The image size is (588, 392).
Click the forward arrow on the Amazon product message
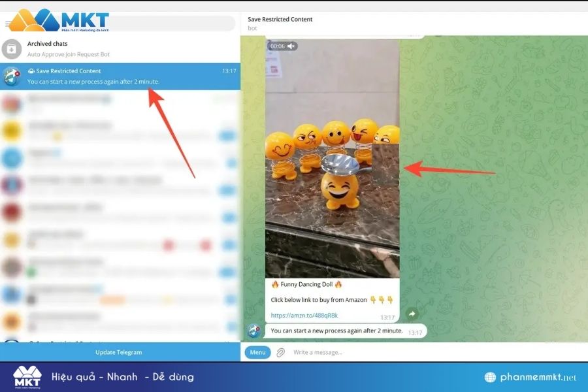click(x=411, y=314)
